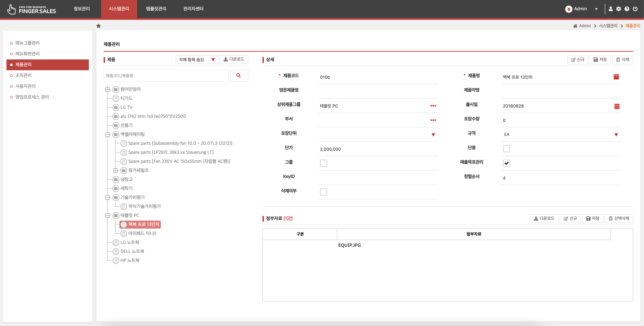Open 부서 lookup ellipsis icon
644x326 pixels.
point(433,120)
